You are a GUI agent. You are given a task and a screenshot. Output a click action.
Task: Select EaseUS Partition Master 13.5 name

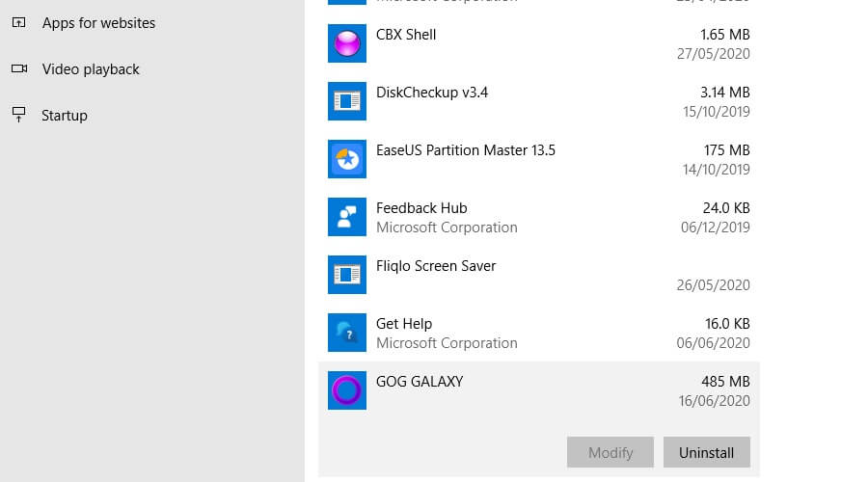click(x=466, y=150)
